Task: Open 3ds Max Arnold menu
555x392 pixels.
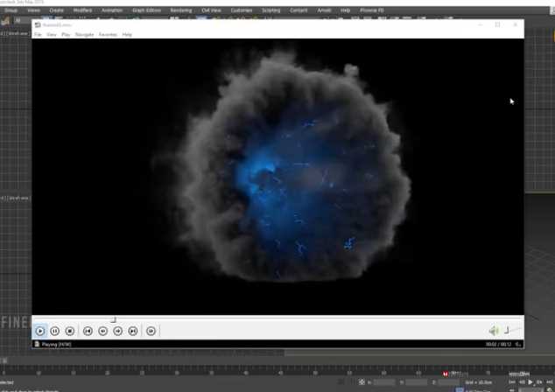Action: pyautogui.click(x=324, y=10)
